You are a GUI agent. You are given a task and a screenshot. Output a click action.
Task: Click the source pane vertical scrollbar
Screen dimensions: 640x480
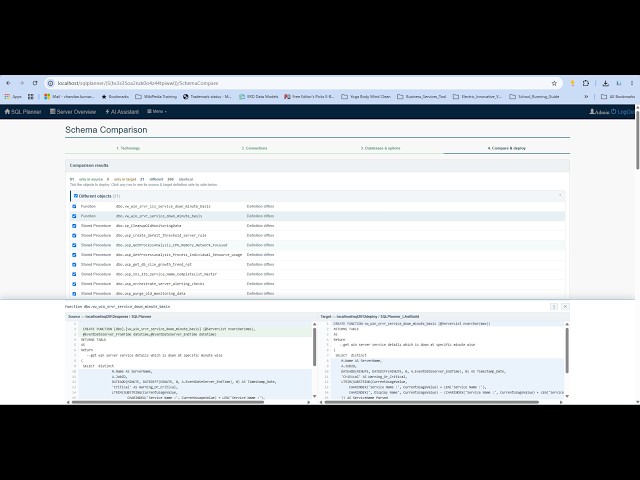pyautogui.click(x=314, y=347)
